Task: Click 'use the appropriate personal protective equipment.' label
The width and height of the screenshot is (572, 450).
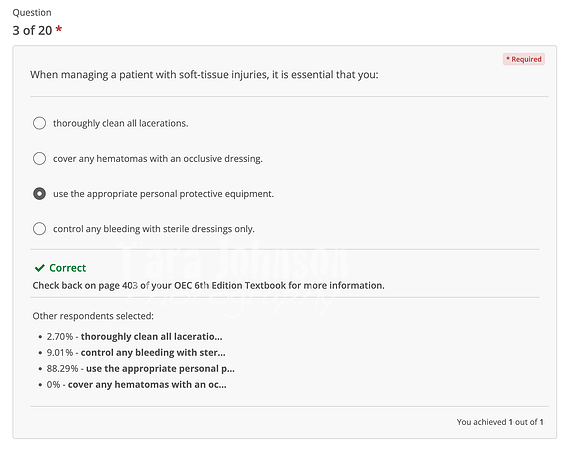Action: click(x=163, y=194)
